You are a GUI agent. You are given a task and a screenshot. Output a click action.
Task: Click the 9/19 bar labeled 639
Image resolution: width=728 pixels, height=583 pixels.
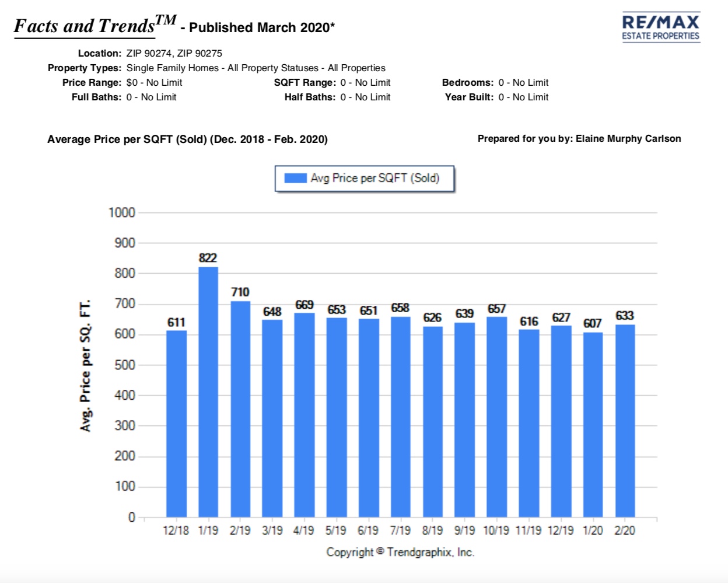pyautogui.click(x=465, y=420)
